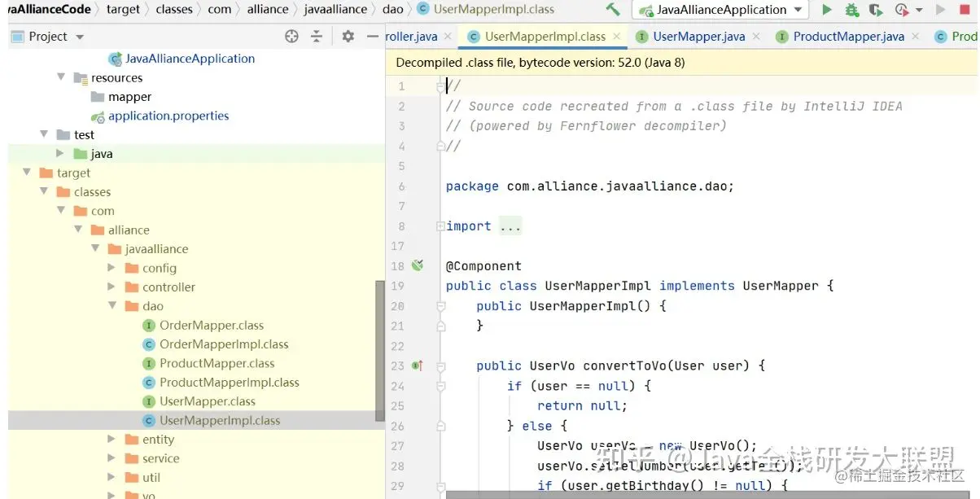Close the ProductMapper.java tab
The width and height of the screenshot is (980, 499).
coord(916,37)
